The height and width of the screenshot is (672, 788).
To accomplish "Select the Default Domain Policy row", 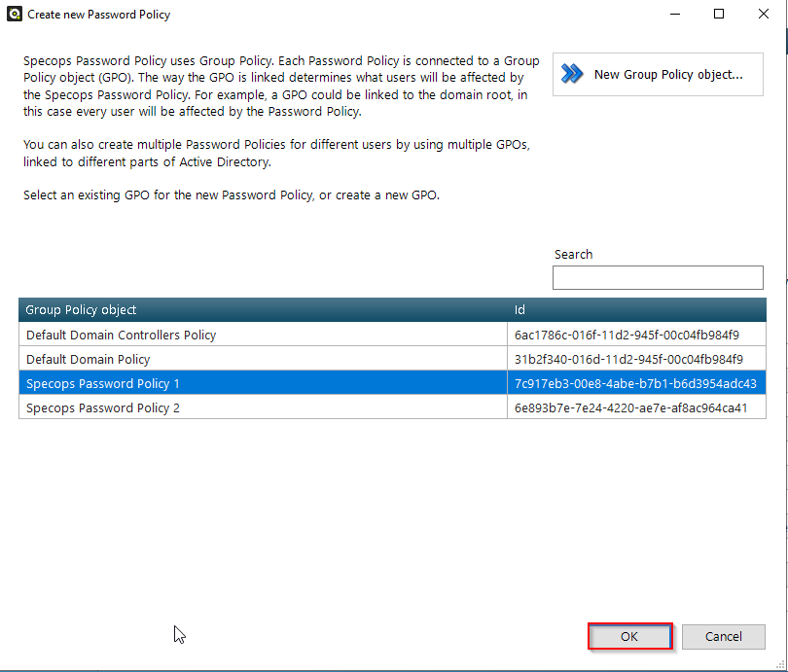I will (x=392, y=359).
